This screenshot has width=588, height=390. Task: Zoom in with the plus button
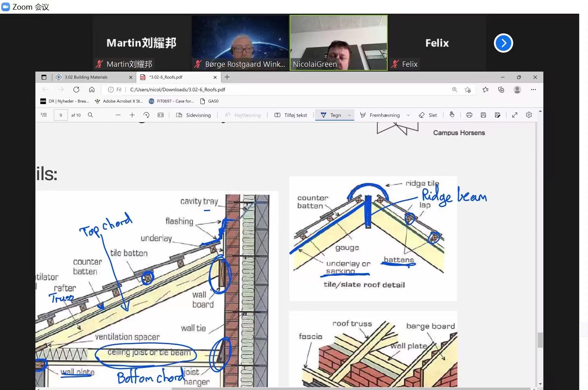(132, 115)
